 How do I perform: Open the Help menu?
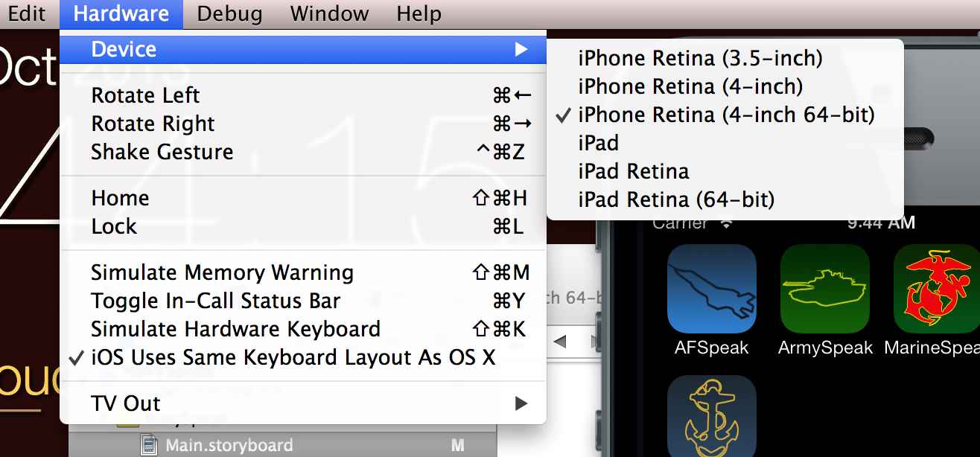(x=419, y=13)
